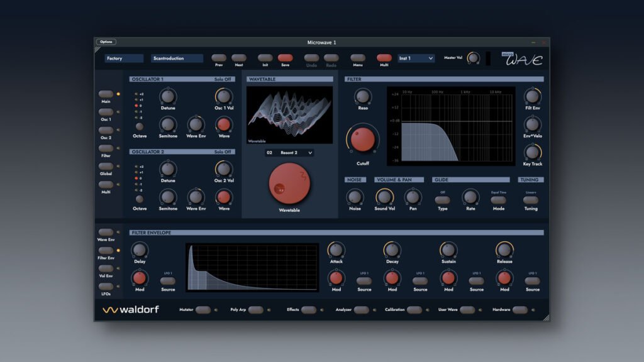Toggle Solo Off for Oscillator 2
Image resolution: width=644 pixels, height=362 pixels.
(223, 152)
